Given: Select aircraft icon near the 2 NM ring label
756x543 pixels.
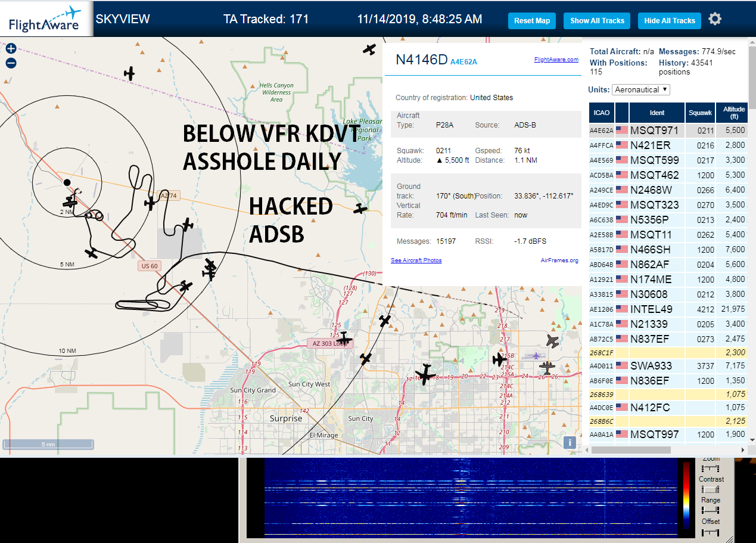Looking at the screenshot, I should [70, 202].
